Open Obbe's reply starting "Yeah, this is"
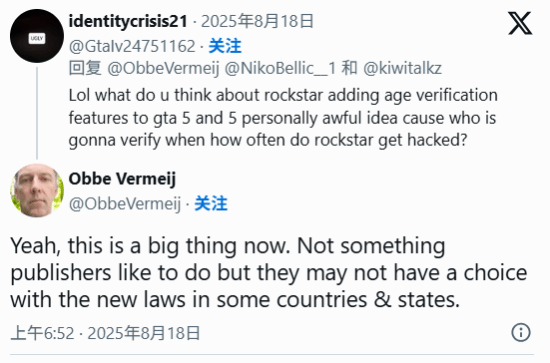Image resolution: width=550 pixels, height=363 pixels. [269, 273]
